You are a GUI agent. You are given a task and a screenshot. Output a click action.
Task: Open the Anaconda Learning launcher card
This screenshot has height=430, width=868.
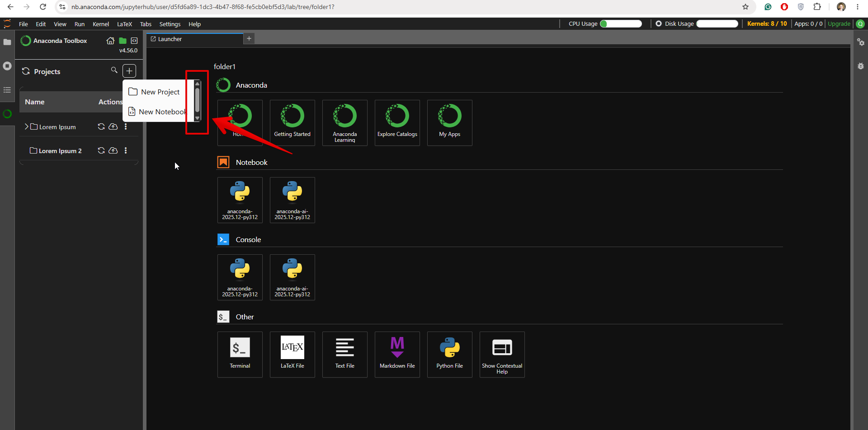(x=345, y=123)
